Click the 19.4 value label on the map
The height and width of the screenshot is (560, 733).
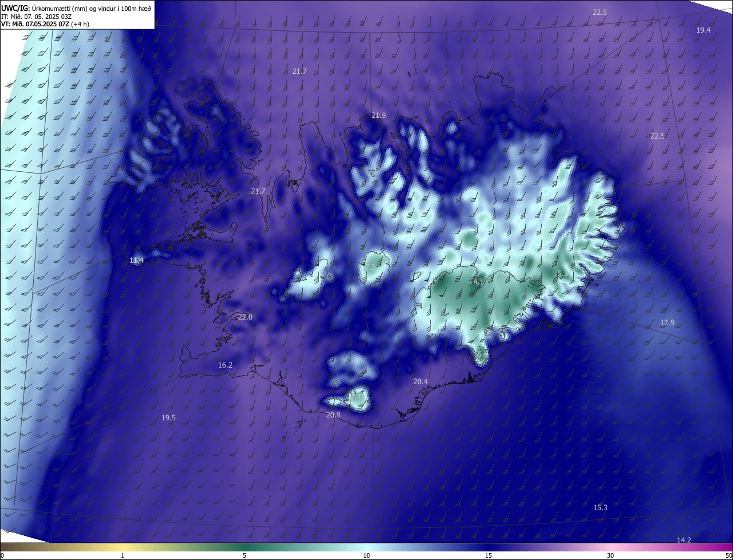(703, 30)
